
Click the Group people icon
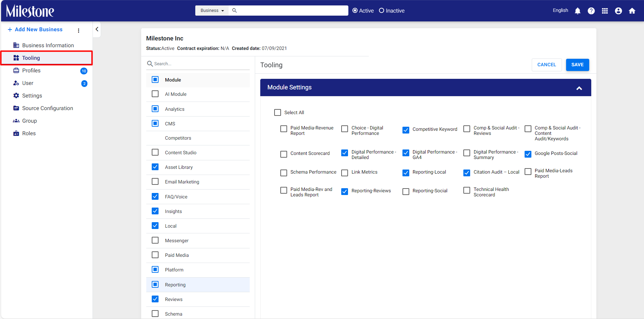pos(16,121)
